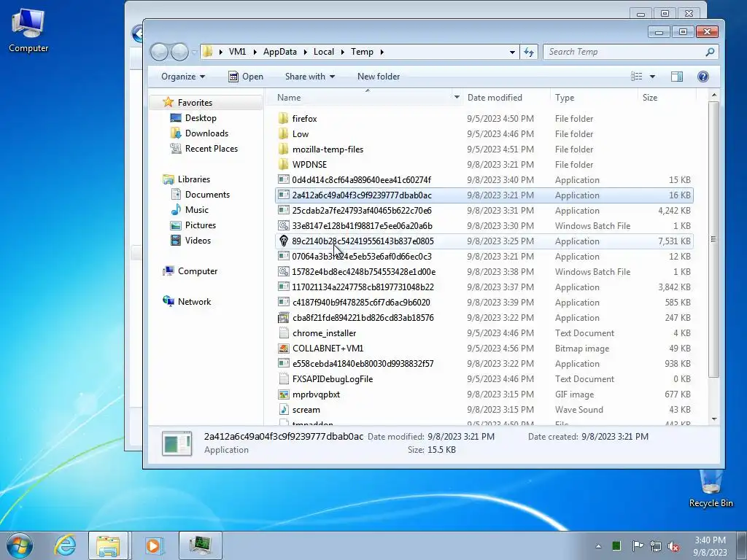Click the chrome_installer text document icon
This screenshot has height=560, width=747.
pyautogui.click(x=284, y=332)
